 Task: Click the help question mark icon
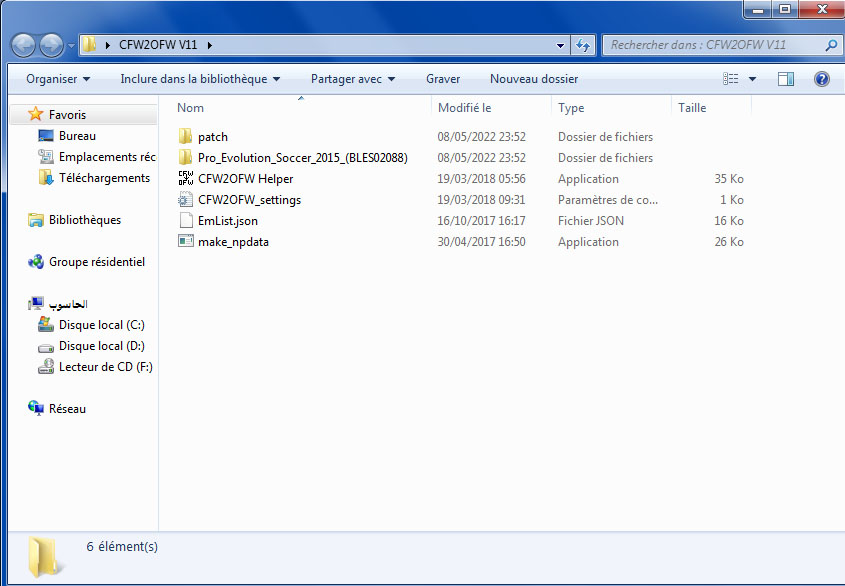pyautogui.click(x=821, y=79)
